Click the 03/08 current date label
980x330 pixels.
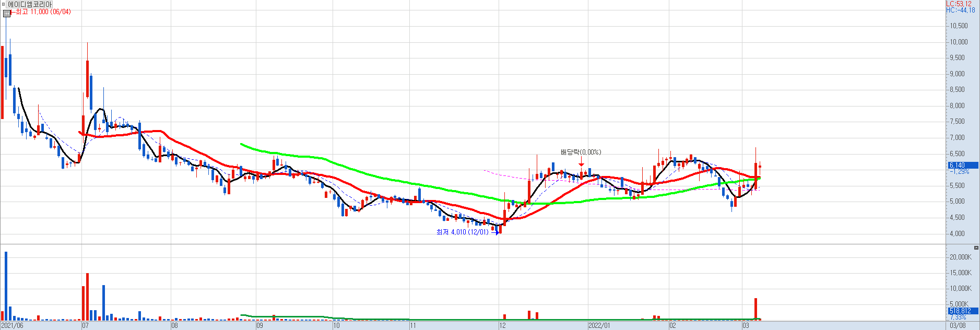point(958,326)
